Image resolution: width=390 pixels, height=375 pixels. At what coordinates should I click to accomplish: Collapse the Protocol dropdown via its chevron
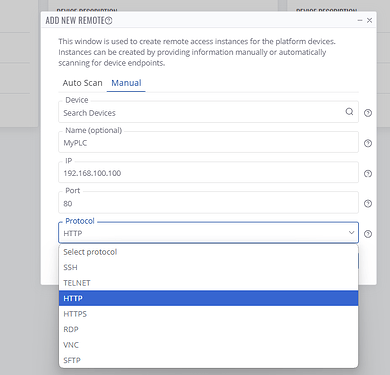[351, 232]
